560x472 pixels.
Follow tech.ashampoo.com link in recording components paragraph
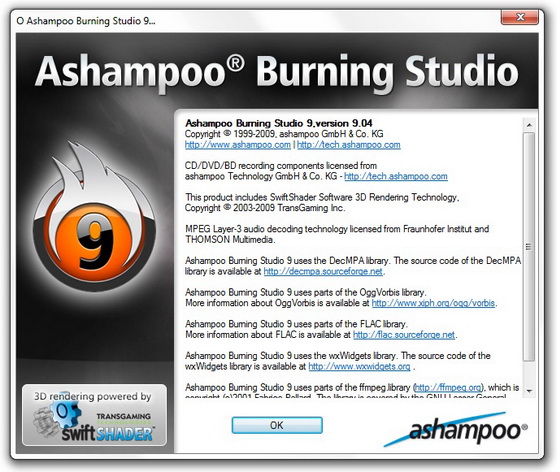[x=396, y=176]
